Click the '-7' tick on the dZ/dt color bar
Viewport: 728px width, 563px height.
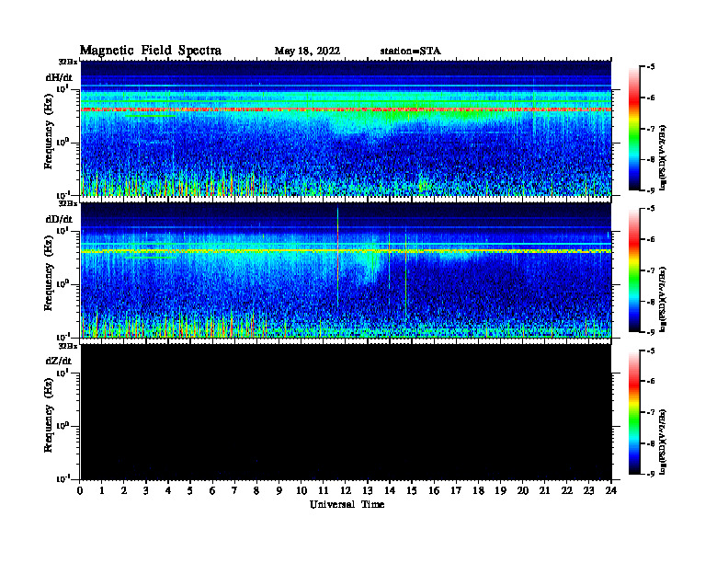click(x=651, y=412)
